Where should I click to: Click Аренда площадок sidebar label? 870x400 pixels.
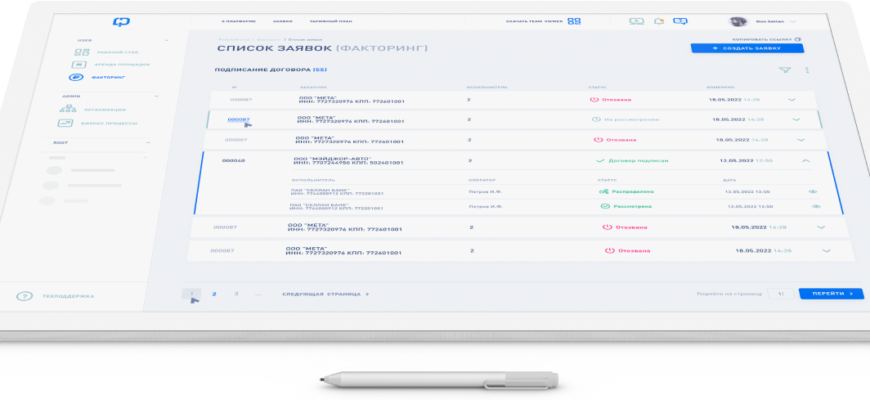[x=124, y=65]
